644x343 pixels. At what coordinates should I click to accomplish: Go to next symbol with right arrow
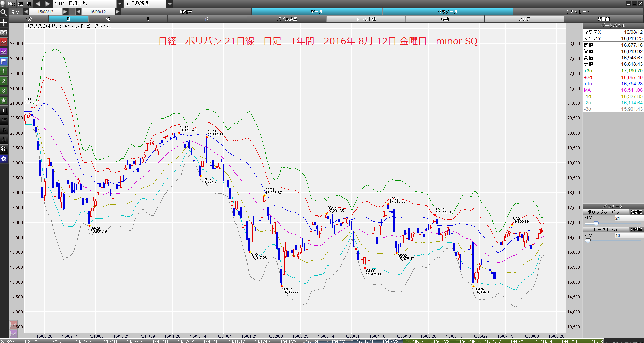(48, 4)
